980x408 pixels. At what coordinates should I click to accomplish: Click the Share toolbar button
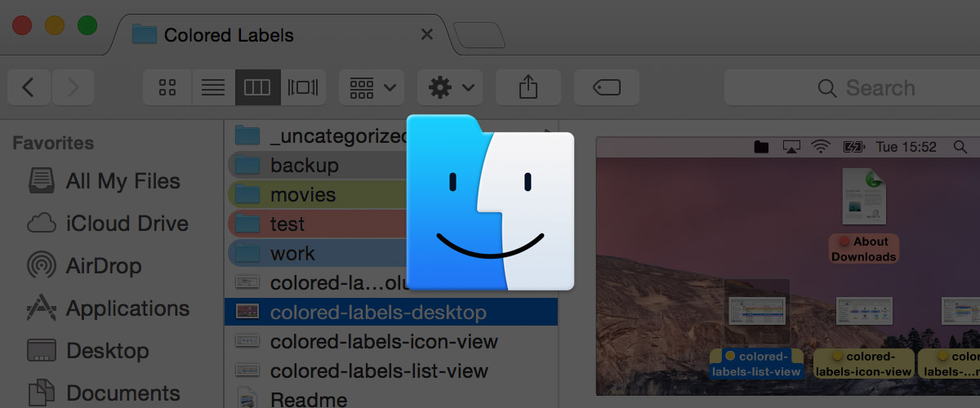point(528,87)
